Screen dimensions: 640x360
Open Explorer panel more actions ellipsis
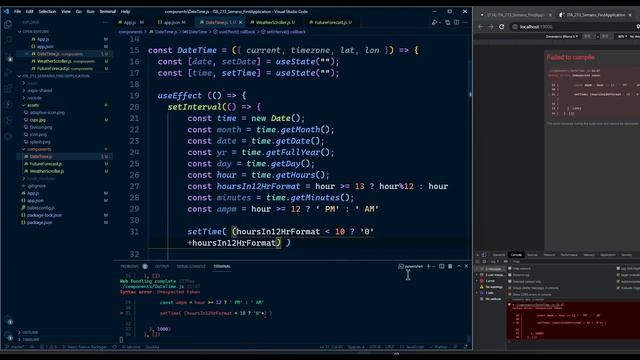pos(106,22)
